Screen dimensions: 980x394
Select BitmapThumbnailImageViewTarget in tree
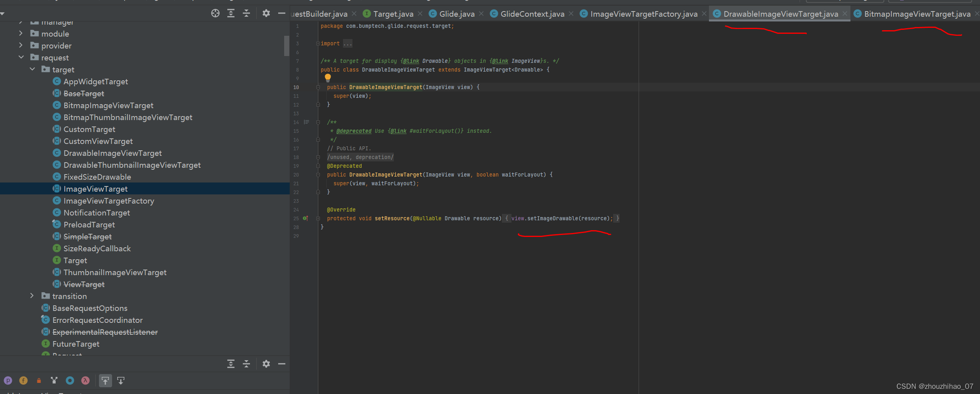point(128,117)
